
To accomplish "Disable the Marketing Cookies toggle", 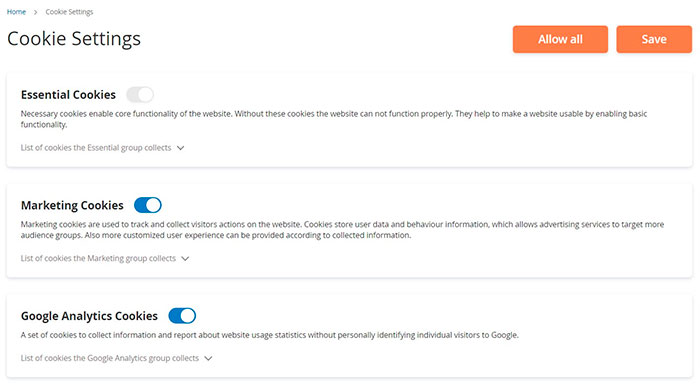I will 148,205.
